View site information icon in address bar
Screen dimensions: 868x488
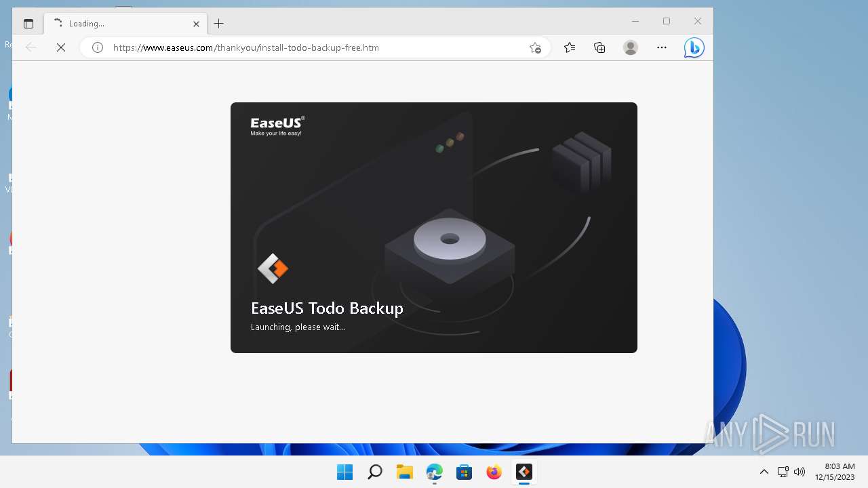pyautogui.click(x=98, y=47)
